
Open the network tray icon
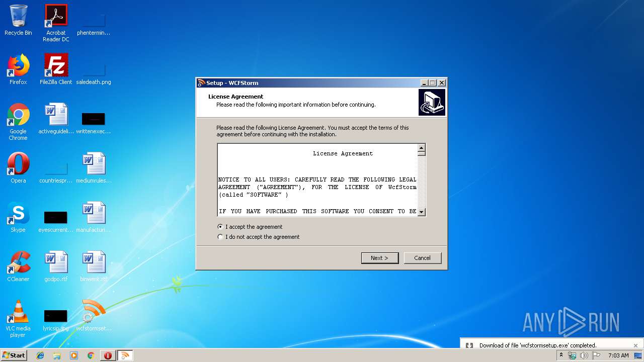572,355
